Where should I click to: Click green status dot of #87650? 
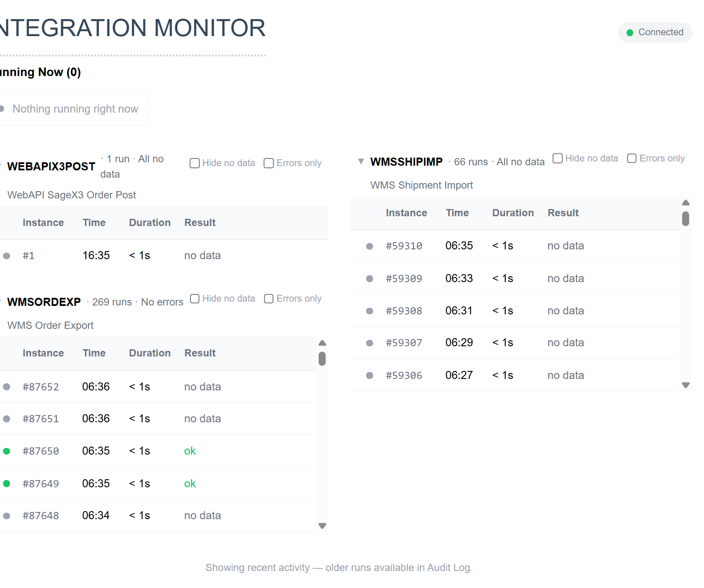7,451
